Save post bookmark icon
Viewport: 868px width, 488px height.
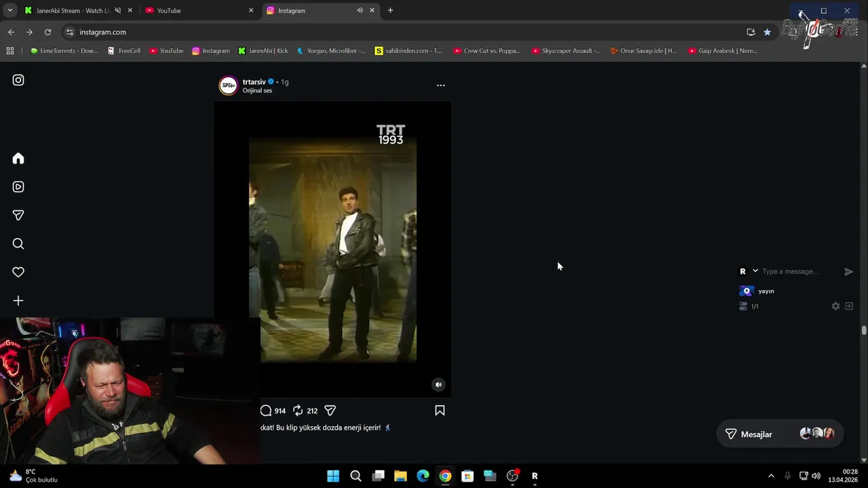coord(439,411)
